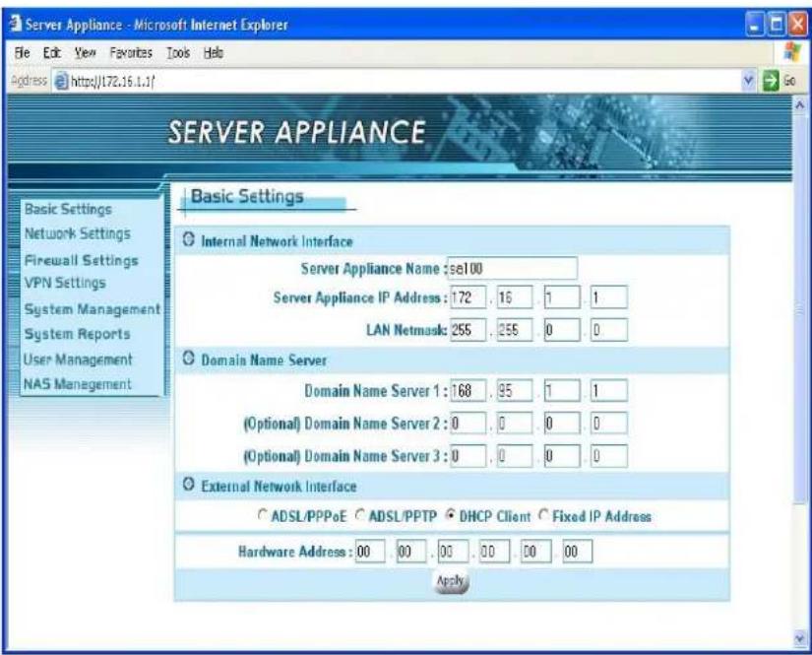
Task: Open the Favorites menu
Action: [131, 53]
